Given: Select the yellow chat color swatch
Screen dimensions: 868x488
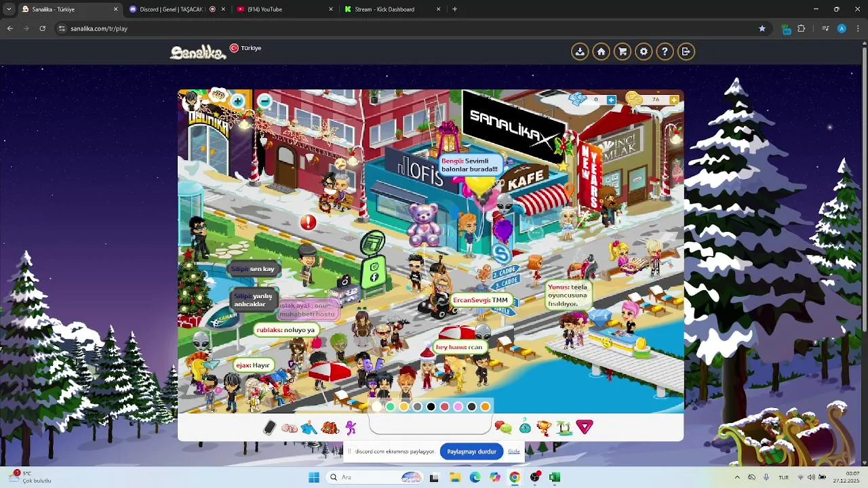Looking at the screenshot, I should [x=404, y=407].
